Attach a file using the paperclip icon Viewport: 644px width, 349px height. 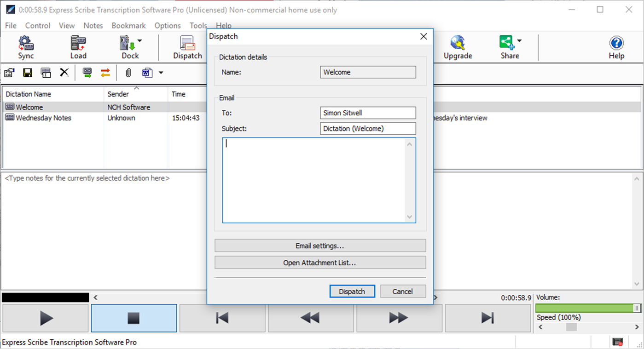pyautogui.click(x=128, y=73)
